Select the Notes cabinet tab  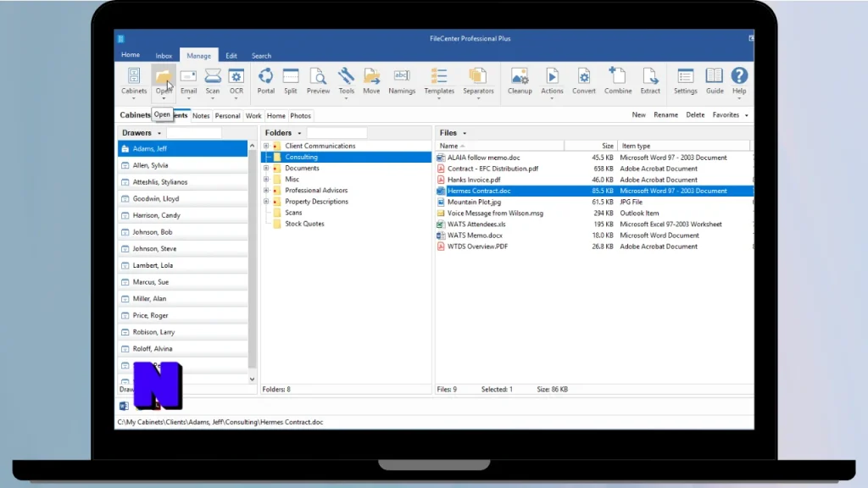coord(201,115)
